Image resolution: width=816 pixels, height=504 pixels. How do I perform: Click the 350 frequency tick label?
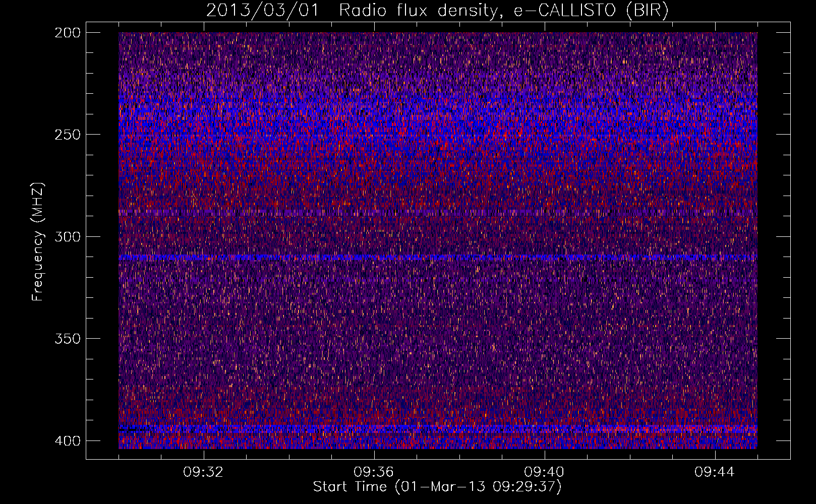pyautogui.click(x=67, y=338)
